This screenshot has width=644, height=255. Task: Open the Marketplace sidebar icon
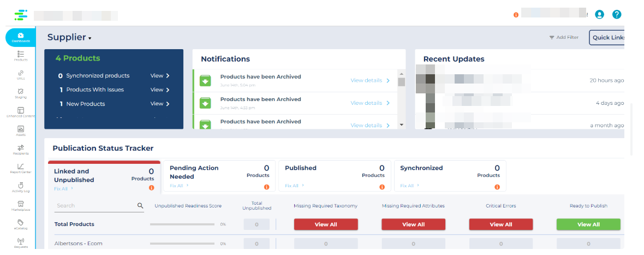[21, 205]
